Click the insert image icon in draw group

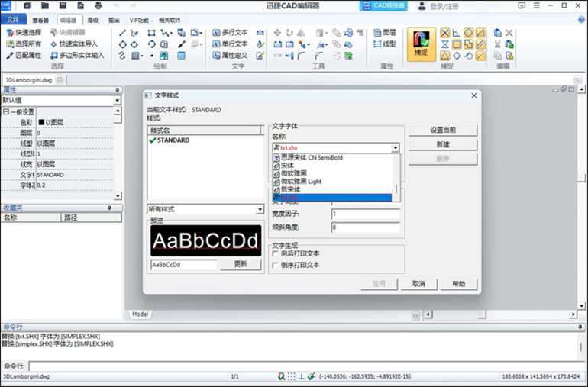tap(164, 56)
